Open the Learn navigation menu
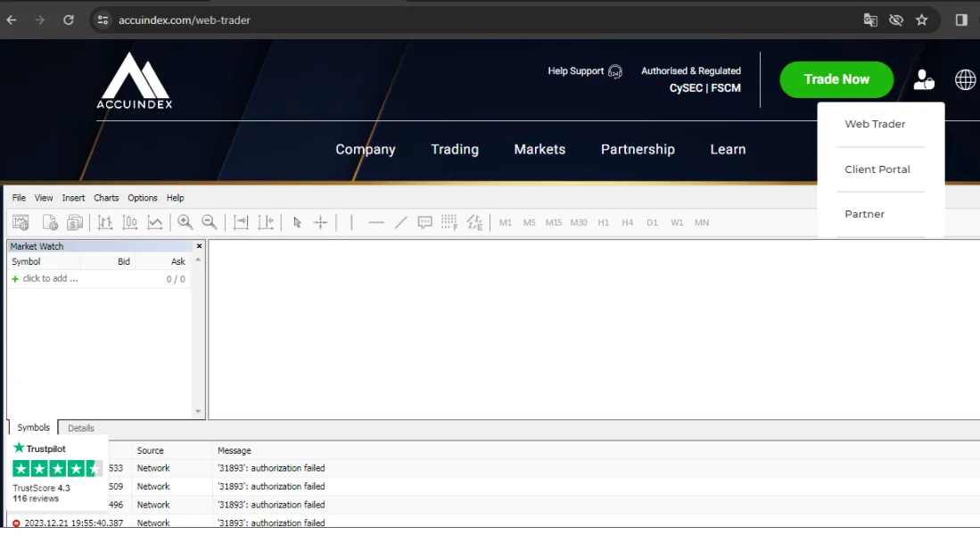 pos(729,150)
